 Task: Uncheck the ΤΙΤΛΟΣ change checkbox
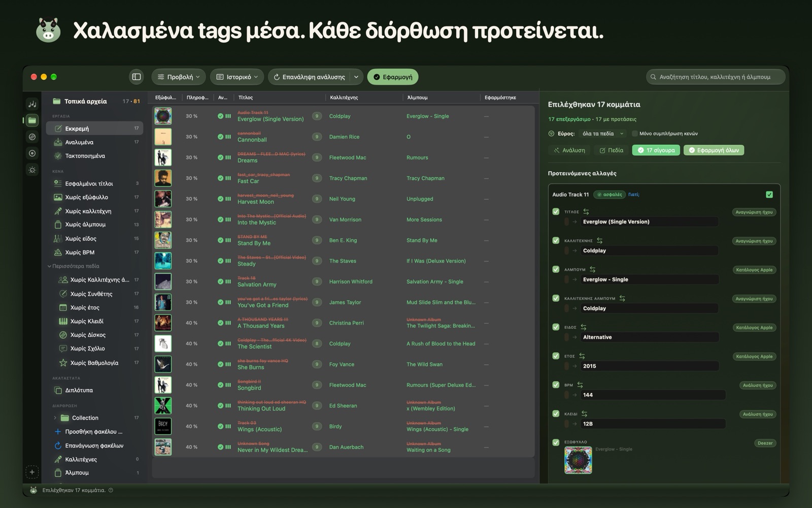tap(556, 211)
